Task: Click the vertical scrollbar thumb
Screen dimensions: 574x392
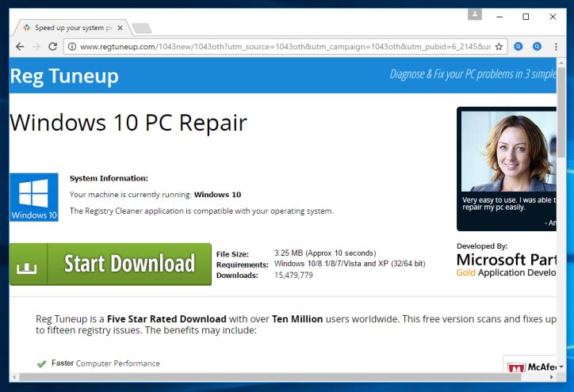Action: pos(561,112)
